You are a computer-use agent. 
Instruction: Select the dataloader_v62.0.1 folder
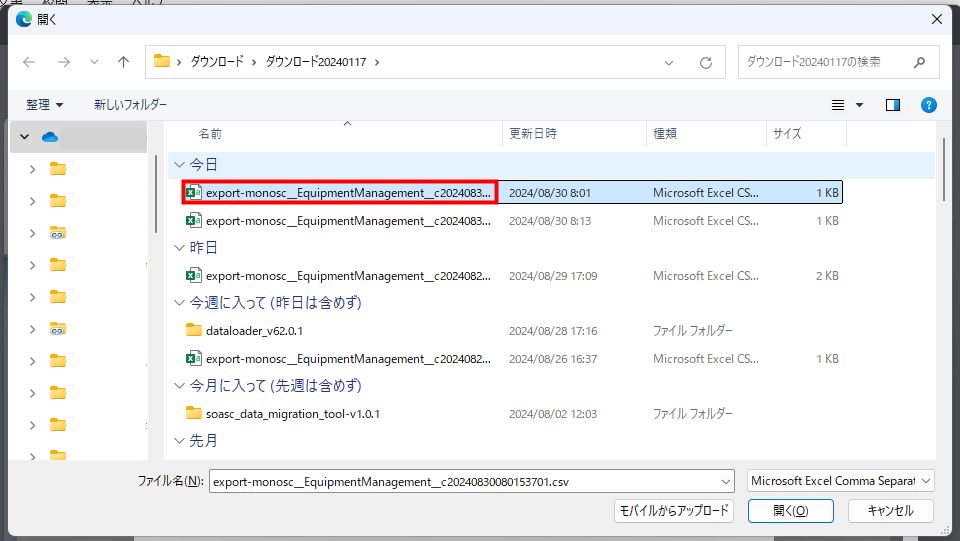[253, 330]
